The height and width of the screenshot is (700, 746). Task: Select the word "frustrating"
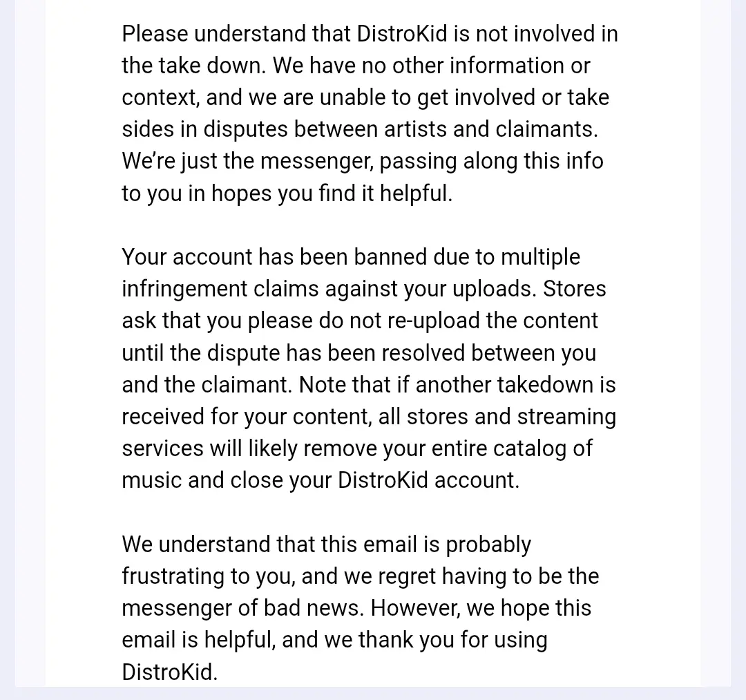[173, 576]
